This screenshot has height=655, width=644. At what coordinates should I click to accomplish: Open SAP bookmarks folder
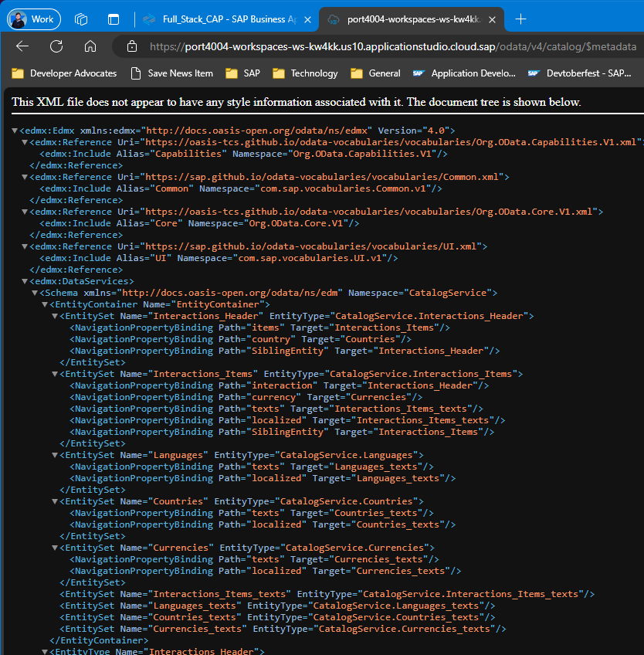(x=242, y=73)
